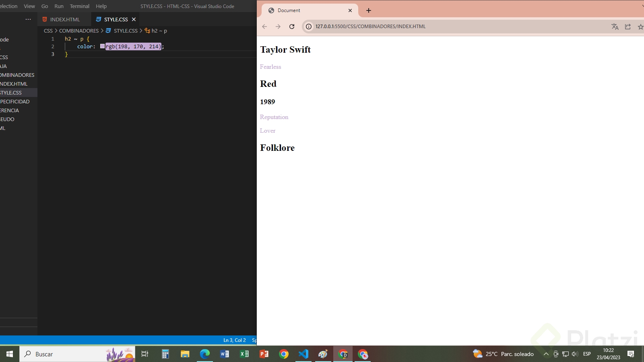Viewport: 644px width, 362px height.
Task: Open Google Chrome from the taskbar
Action: click(x=284, y=354)
